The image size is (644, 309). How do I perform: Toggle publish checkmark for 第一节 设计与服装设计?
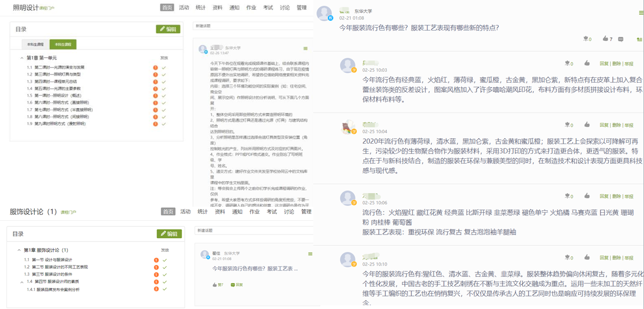tap(165, 260)
